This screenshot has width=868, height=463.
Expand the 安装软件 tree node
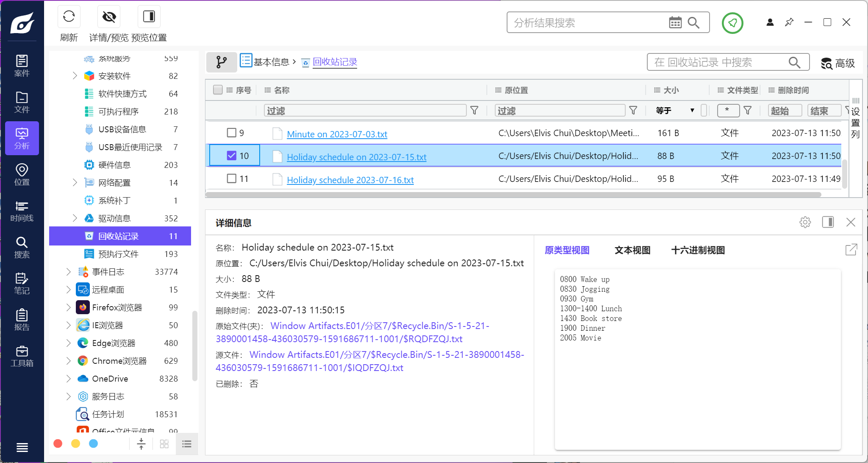click(x=75, y=76)
